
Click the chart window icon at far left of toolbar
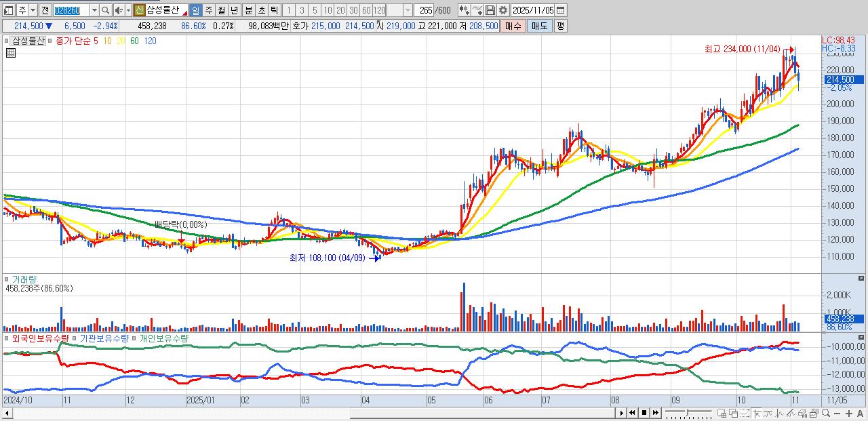(x=7, y=10)
